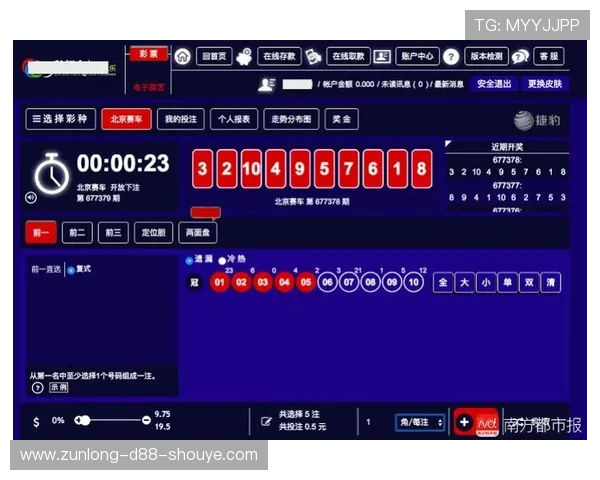Select number ball 07
The width and height of the screenshot is (600, 480).
click(x=348, y=283)
